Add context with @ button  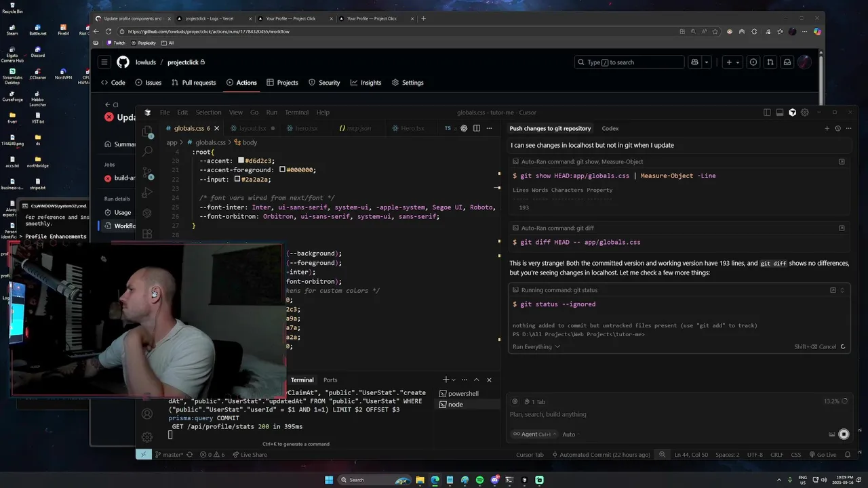515,401
